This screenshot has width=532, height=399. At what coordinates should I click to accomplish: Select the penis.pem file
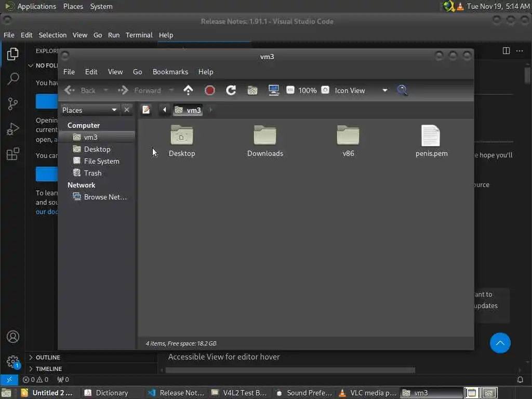(431, 141)
